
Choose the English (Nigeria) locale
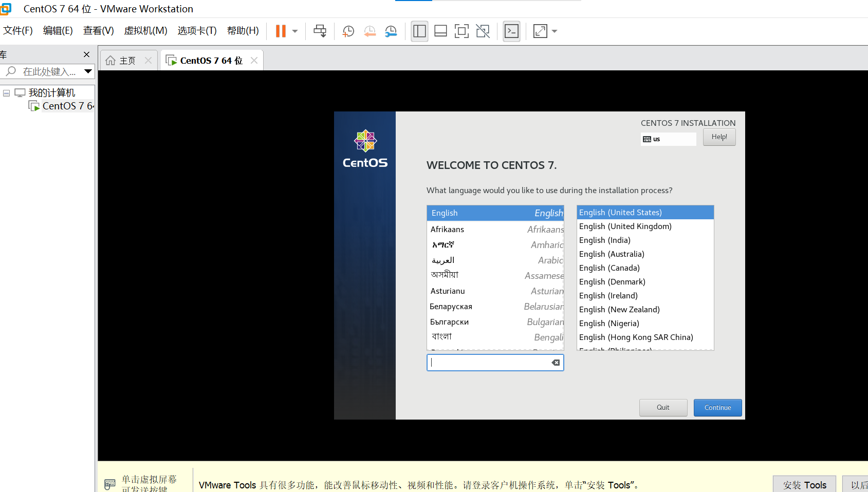(645, 324)
